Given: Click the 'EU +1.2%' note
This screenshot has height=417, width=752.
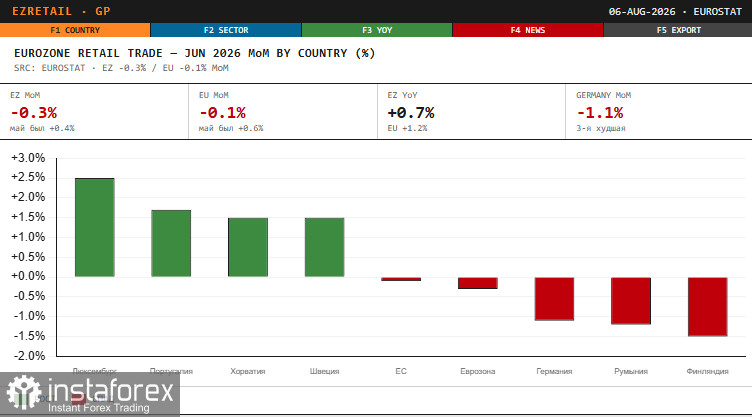Looking at the screenshot, I should point(407,128).
